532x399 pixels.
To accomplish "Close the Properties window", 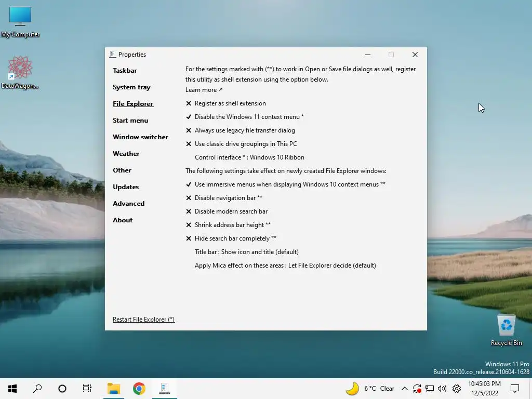I will 415,55.
